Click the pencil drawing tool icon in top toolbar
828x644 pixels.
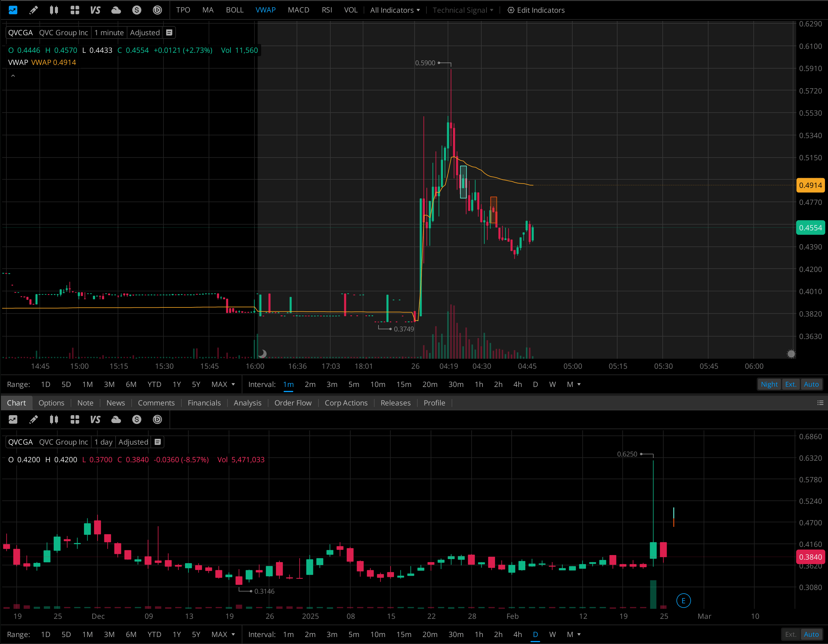coord(33,10)
